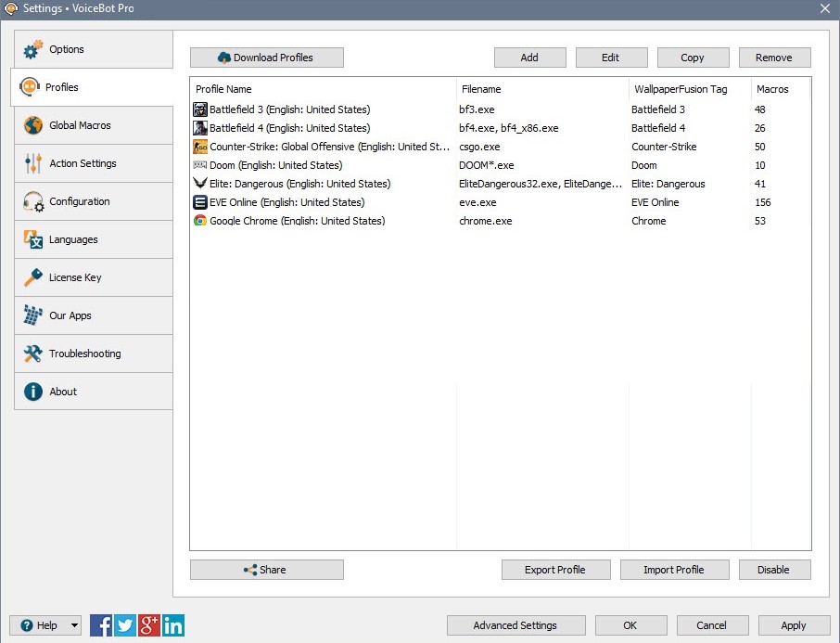Click the "chrome.exe" filename cell

tap(485, 221)
